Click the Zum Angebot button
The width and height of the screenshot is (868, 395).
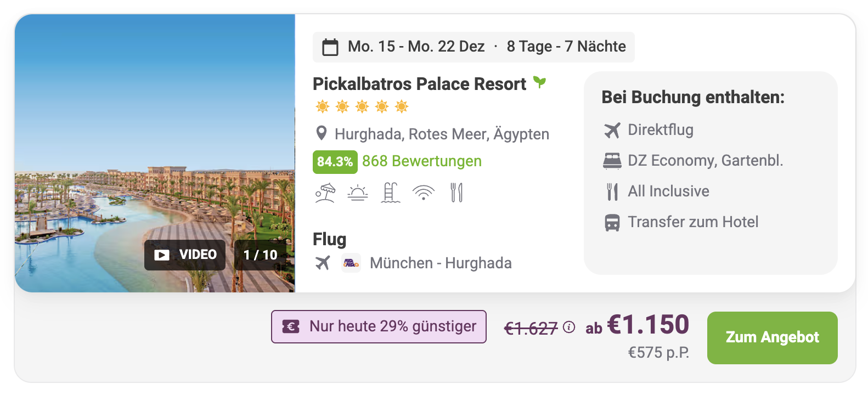pos(772,337)
